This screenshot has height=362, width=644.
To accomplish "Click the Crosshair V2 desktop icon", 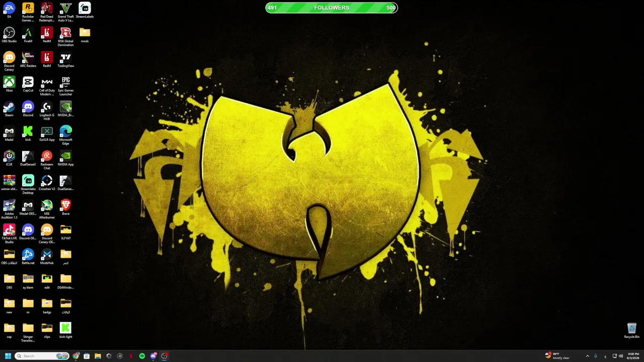I will (47, 183).
